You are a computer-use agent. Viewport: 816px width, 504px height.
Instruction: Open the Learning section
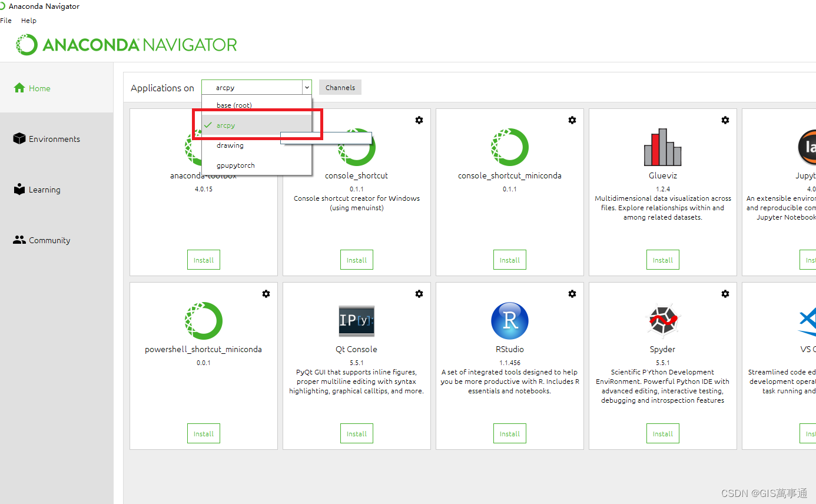pos(57,190)
